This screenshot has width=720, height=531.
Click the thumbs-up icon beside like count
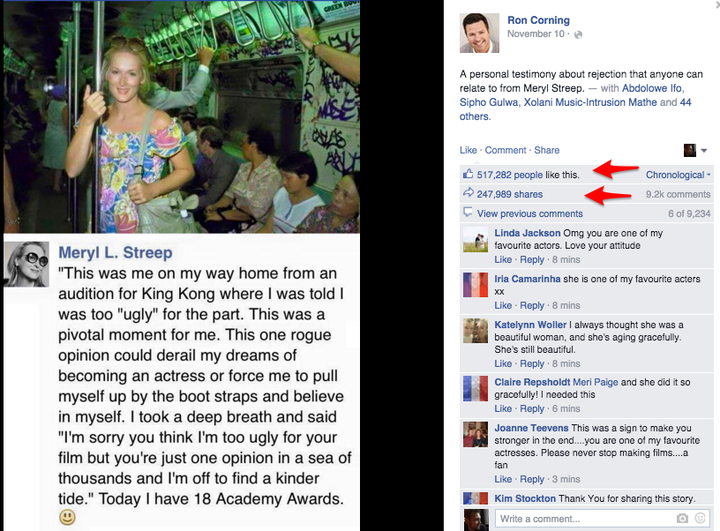pos(468,174)
